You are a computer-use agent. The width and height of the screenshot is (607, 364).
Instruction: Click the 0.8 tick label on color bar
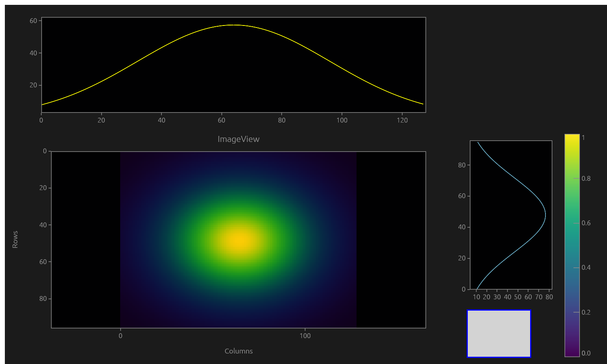(586, 178)
